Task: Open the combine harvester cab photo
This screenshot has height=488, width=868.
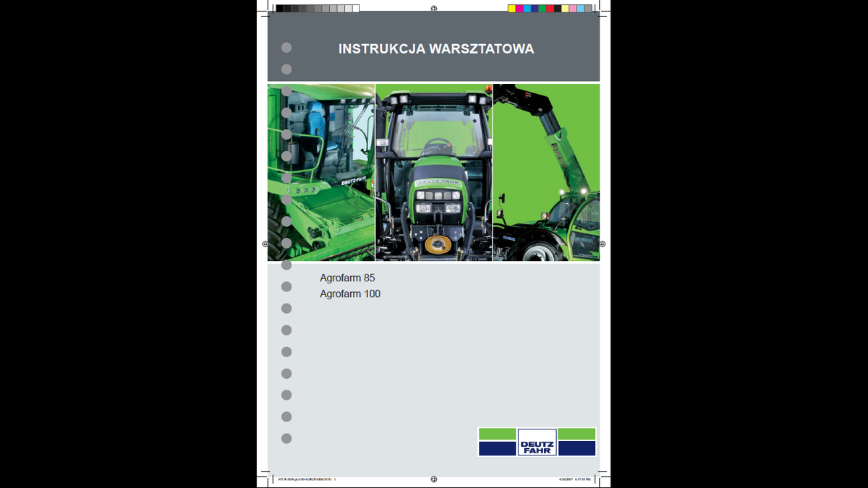Action: click(x=321, y=172)
